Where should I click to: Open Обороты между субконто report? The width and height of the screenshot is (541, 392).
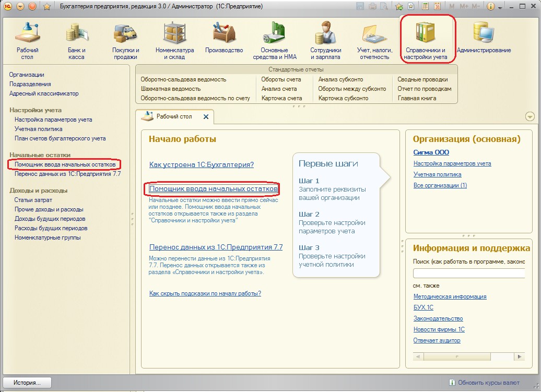click(352, 89)
